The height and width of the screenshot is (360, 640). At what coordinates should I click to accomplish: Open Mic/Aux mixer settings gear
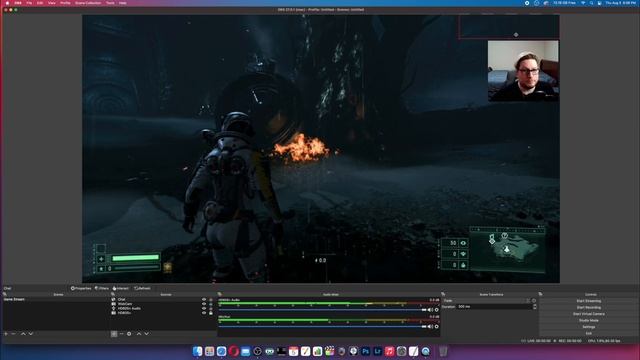(x=437, y=327)
